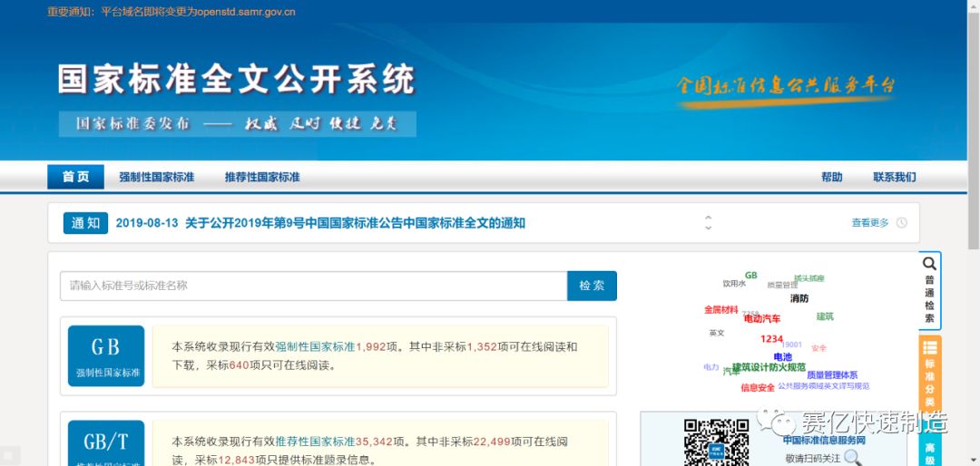This screenshot has height=466, width=980.
Task: Select 插头插座 tag in keyword cloud
Action: point(809,278)
